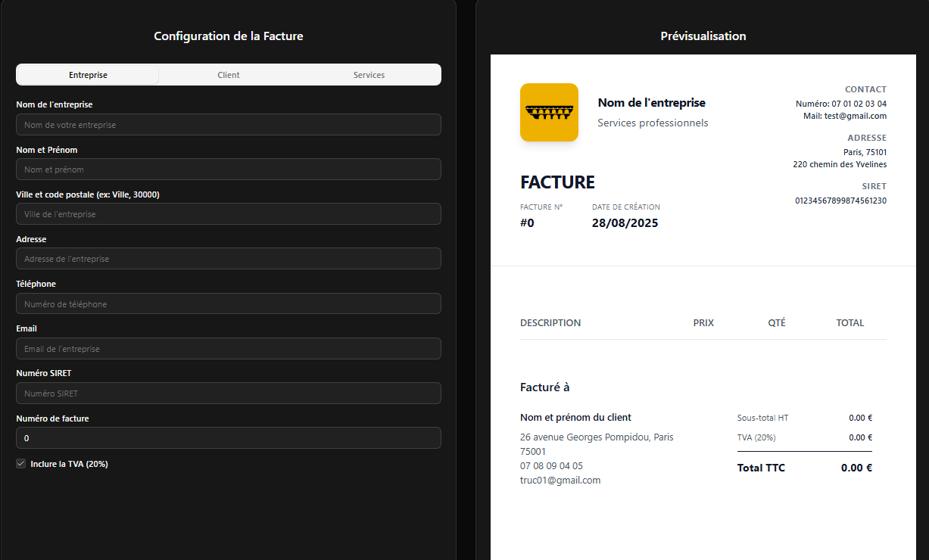Click the FACTURE heading in preview
This screenshot has height=560, width=929.
(557, 182)
